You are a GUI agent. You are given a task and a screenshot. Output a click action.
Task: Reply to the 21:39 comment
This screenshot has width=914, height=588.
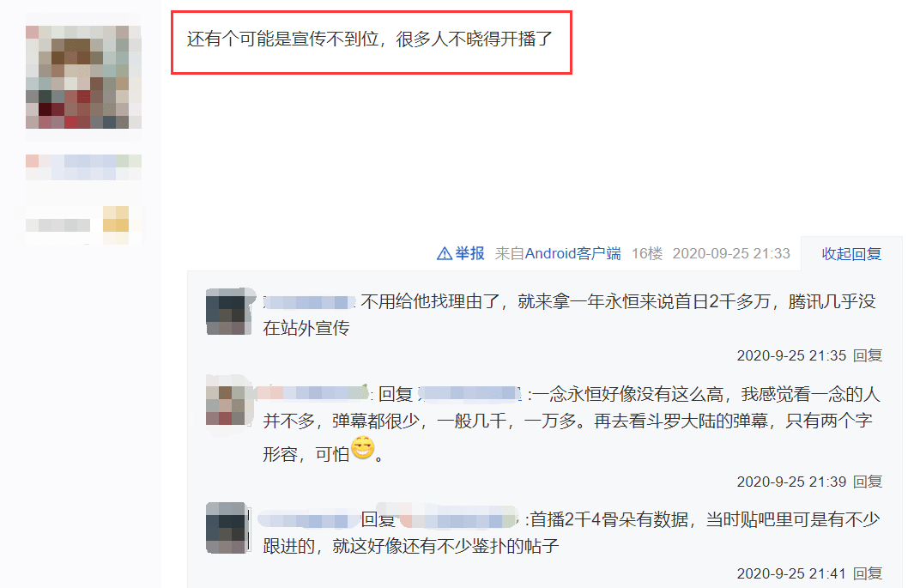pyautogui.click(x=868, y=482)
